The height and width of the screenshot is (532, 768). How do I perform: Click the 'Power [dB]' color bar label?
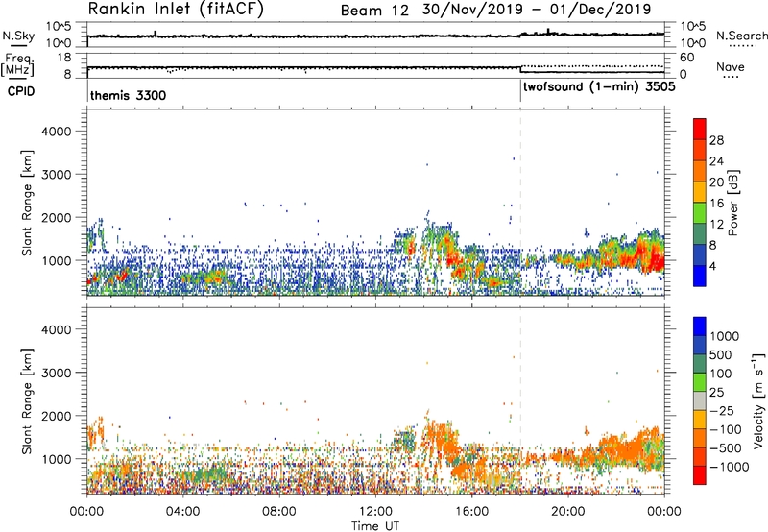click(732, 203)
